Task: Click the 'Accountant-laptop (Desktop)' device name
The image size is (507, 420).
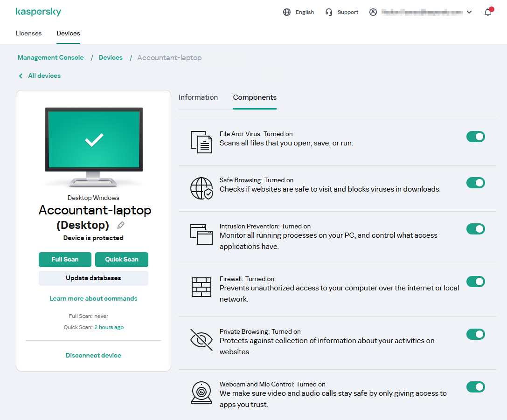Action: click(95, 217)
